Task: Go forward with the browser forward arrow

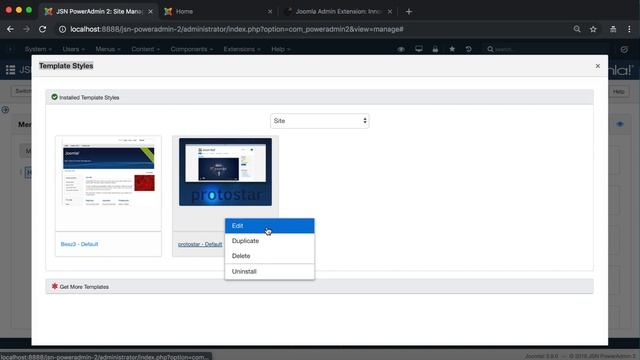Action: (x=26, y=29)
